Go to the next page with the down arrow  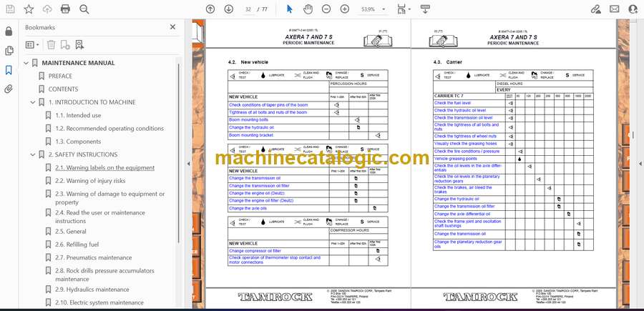click(229, 9)
